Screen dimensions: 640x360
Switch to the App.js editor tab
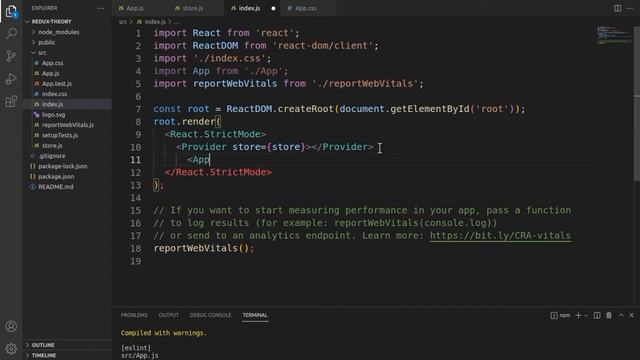135,8
